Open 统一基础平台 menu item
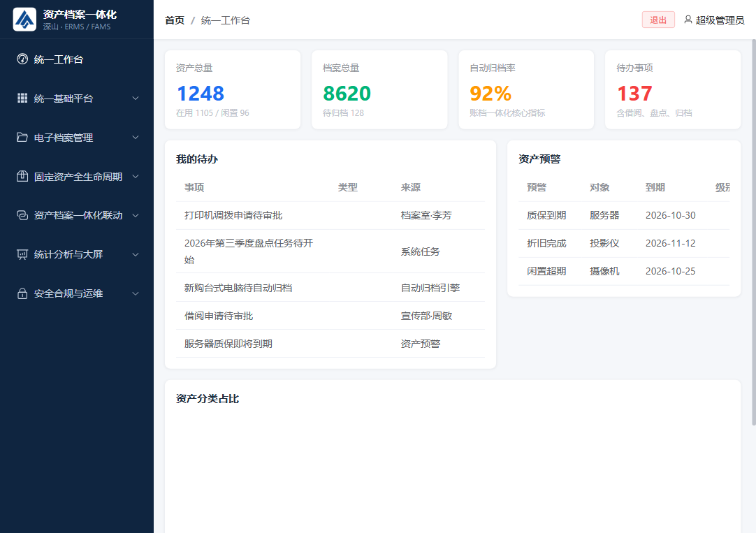The image size is (756, 533). pyautogui.click(x=77, y=98)
